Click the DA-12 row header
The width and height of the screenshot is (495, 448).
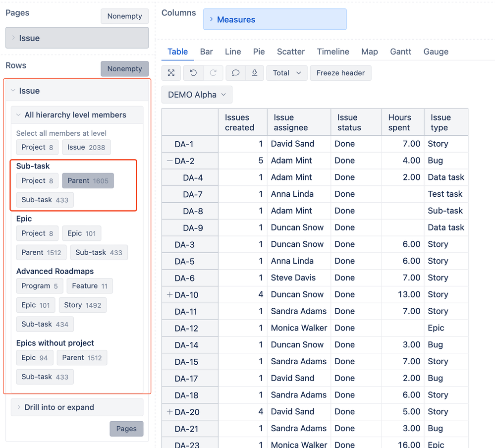click(190, 328)
